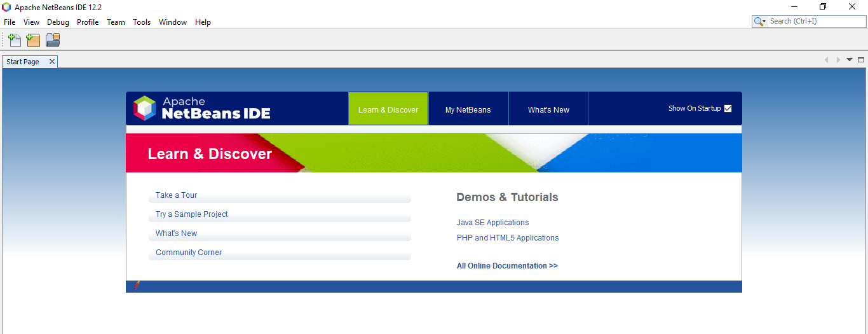Screen dimensions: 868x334
Task: Click the New Project toolbar icon
Action: pos(33,40)
